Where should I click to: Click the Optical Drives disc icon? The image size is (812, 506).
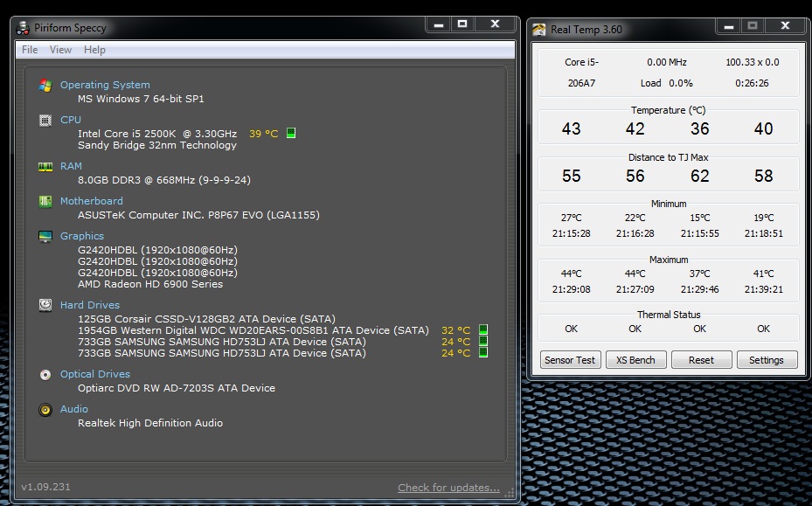(45, 374)
